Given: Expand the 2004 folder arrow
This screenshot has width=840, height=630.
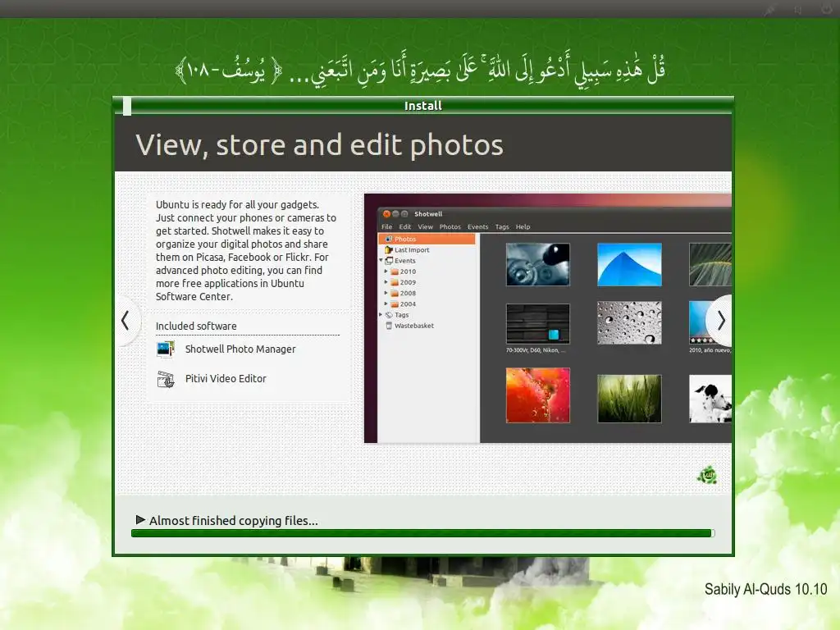Looking at the screenshot, I should click(386, 304).
